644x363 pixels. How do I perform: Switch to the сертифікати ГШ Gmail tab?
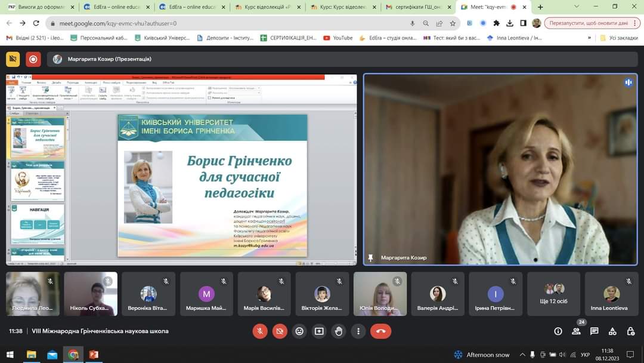(417, 7)
